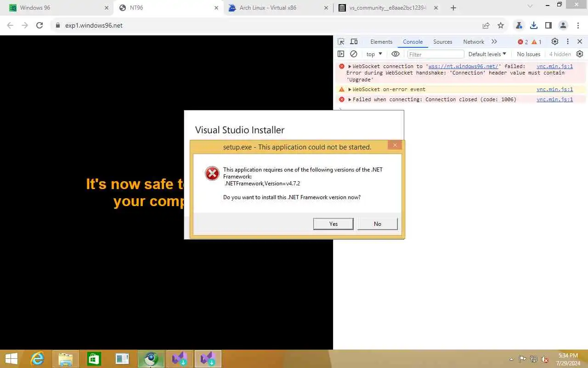Open the wss://nt.windows96.net/ link

463,66
